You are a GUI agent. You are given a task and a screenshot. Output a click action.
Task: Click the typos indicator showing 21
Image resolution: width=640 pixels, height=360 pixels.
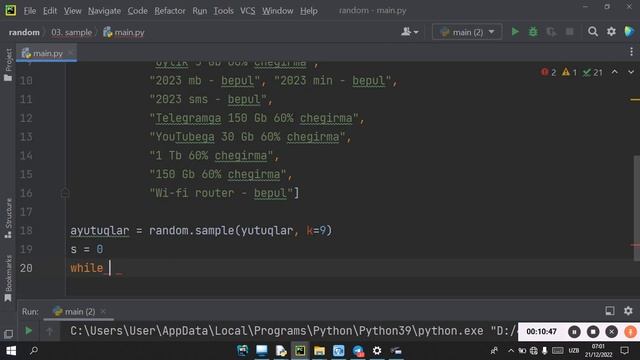click(x=593, y=73)
